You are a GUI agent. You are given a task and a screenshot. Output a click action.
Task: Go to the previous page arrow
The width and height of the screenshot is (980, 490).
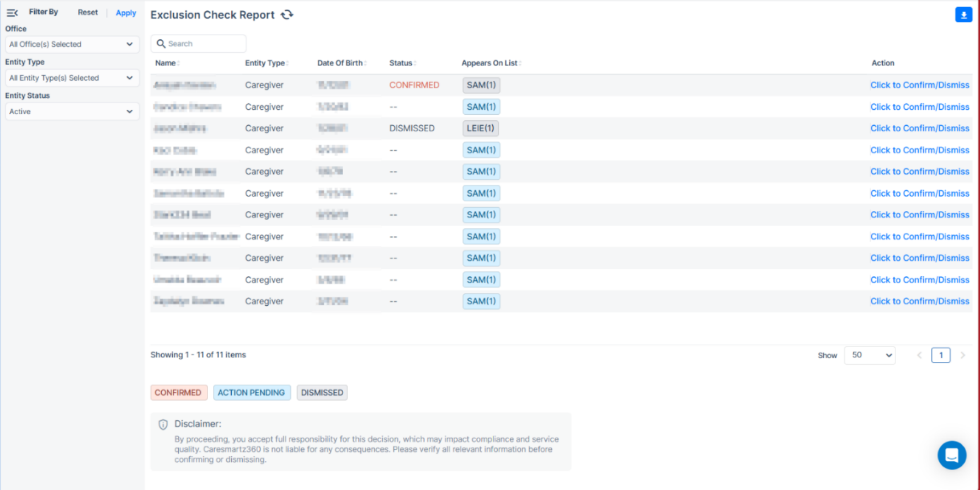click(x=919, y=355)
